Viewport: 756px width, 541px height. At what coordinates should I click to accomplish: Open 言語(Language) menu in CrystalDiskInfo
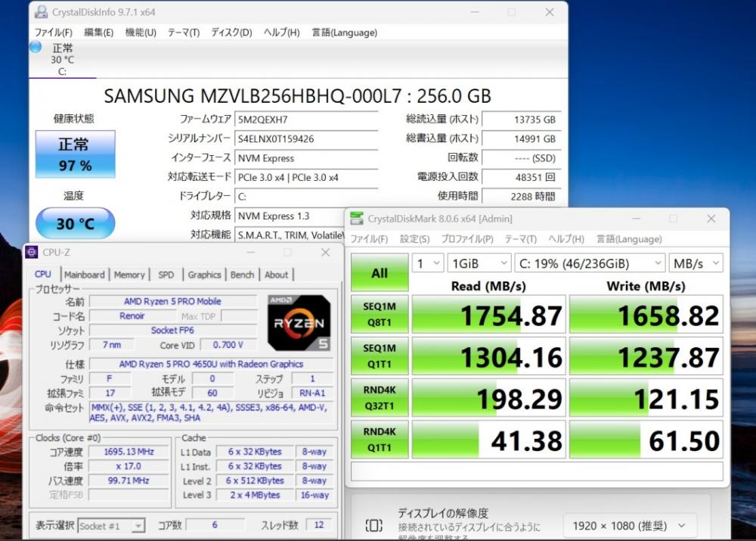[x=344, y=33]
